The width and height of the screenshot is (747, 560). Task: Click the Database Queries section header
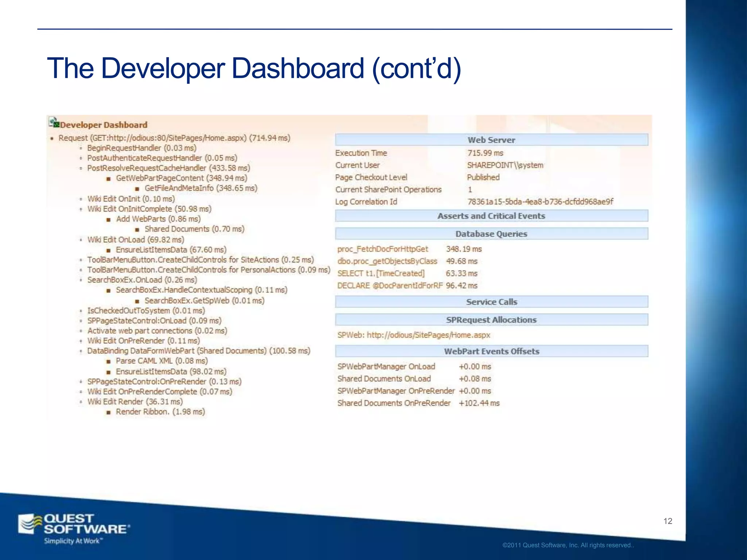491,234
